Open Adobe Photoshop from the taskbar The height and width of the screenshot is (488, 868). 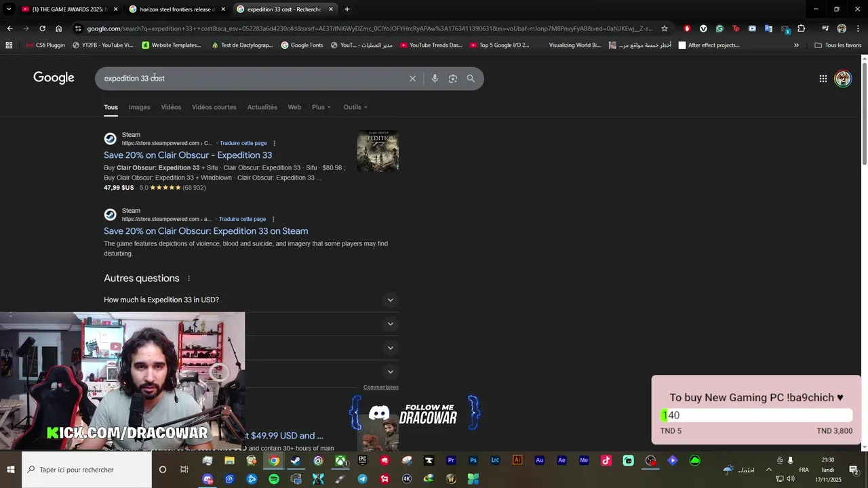(473, 461)
